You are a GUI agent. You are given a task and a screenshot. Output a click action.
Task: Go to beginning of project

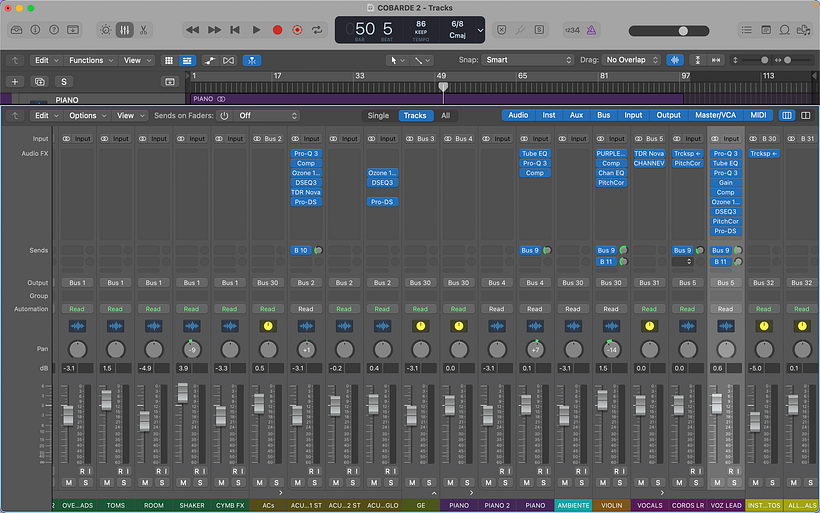click(x=235, y=30)
